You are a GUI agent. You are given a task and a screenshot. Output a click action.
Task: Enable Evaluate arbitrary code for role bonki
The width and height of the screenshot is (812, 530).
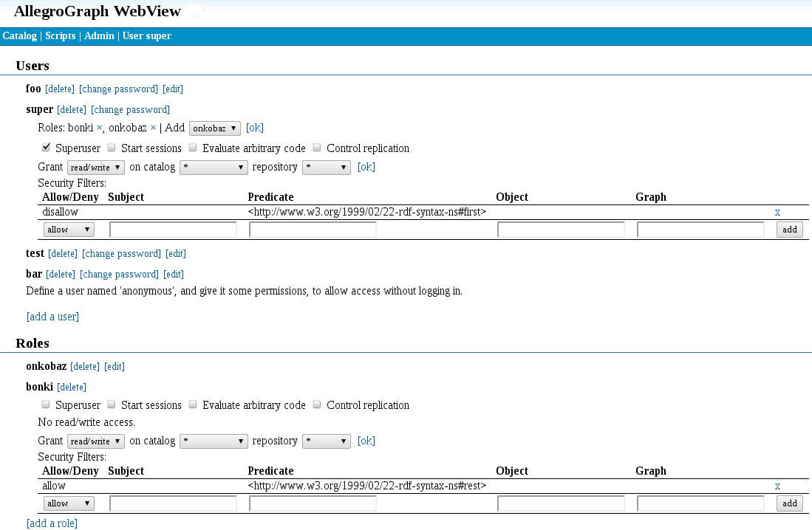[192, 403]
